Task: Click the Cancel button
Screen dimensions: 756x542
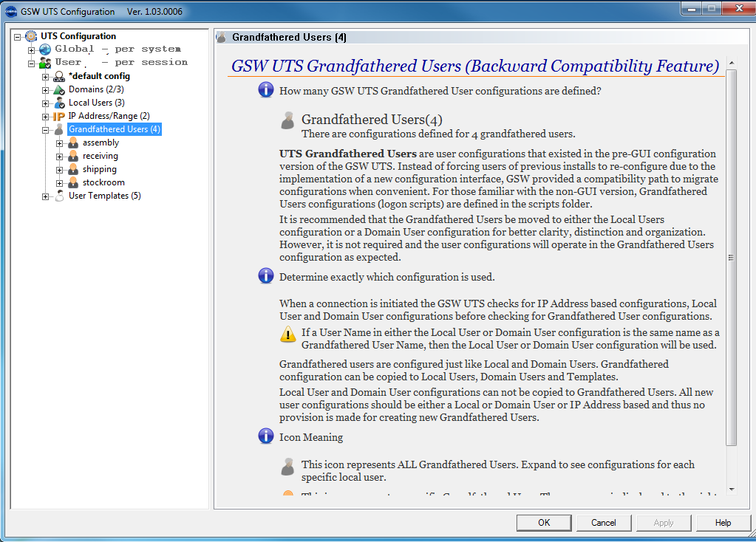Action: coord(604,523)
